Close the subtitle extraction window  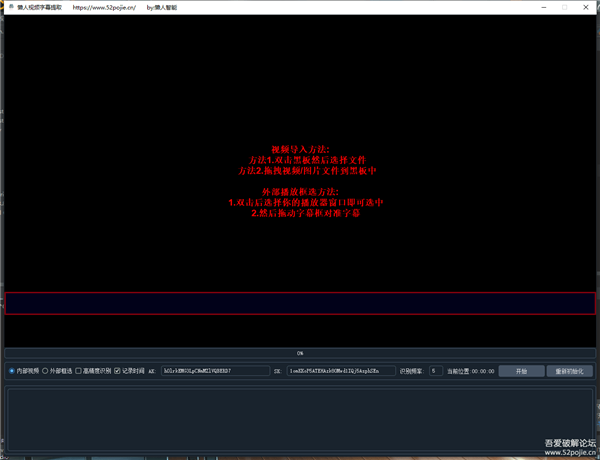click(x=586, y=7)
